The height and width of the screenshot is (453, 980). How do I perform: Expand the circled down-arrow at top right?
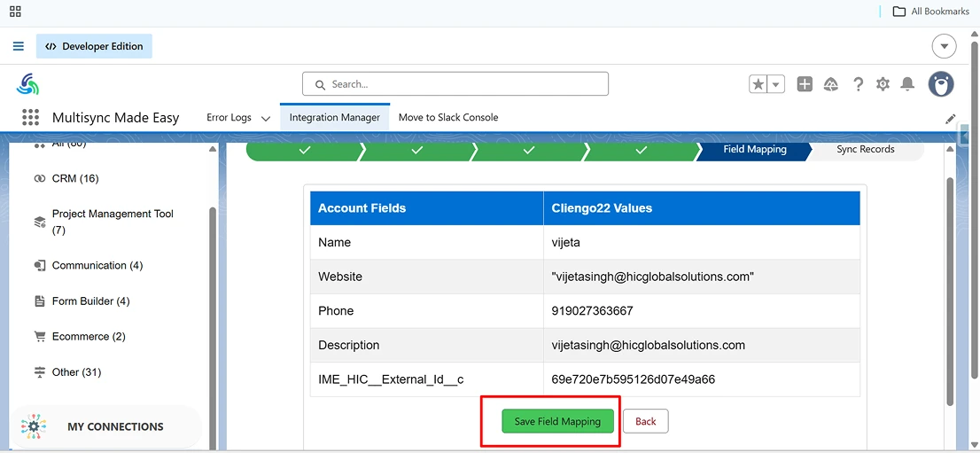point(944,46)
